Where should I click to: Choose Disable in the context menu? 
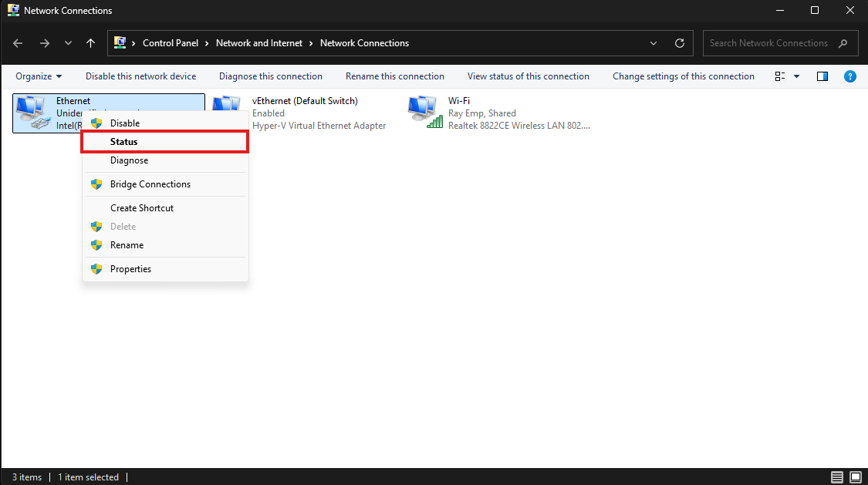point(165,123)
